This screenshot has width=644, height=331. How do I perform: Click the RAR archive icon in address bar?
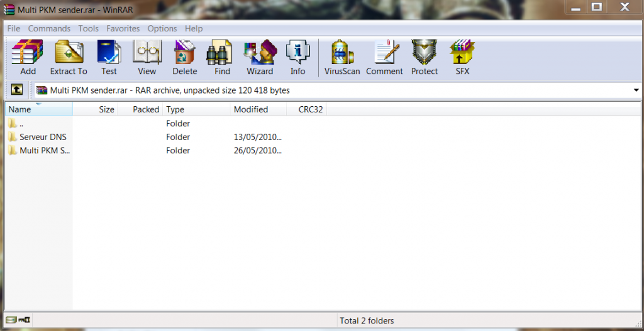click(42, 90)
